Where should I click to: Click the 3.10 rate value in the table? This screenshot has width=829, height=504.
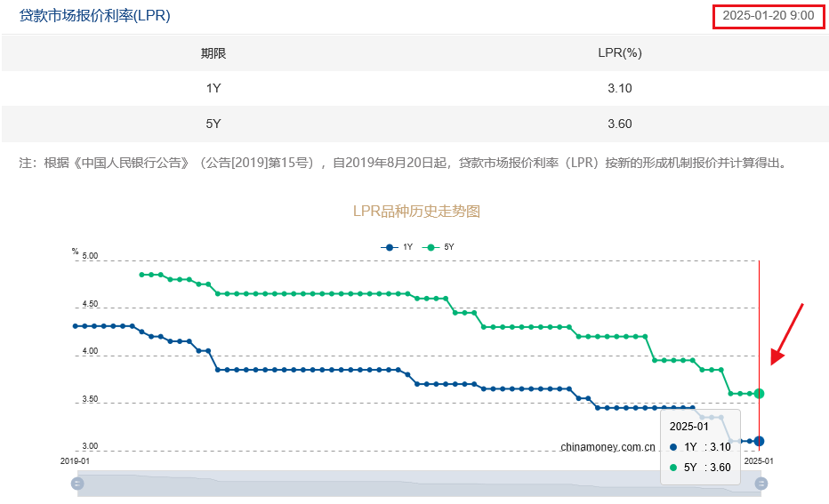click(x=620, y=88)
